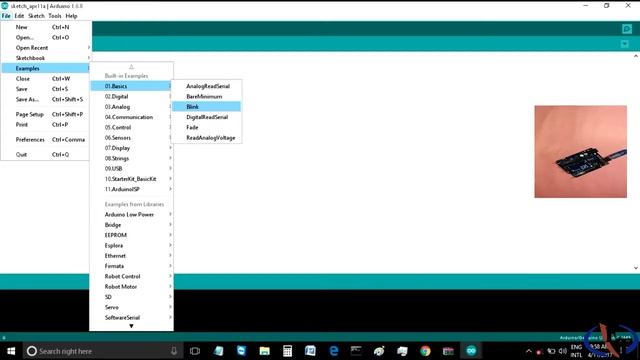Open Microsoft Edge from taskbar

click(x=333, y=351)
